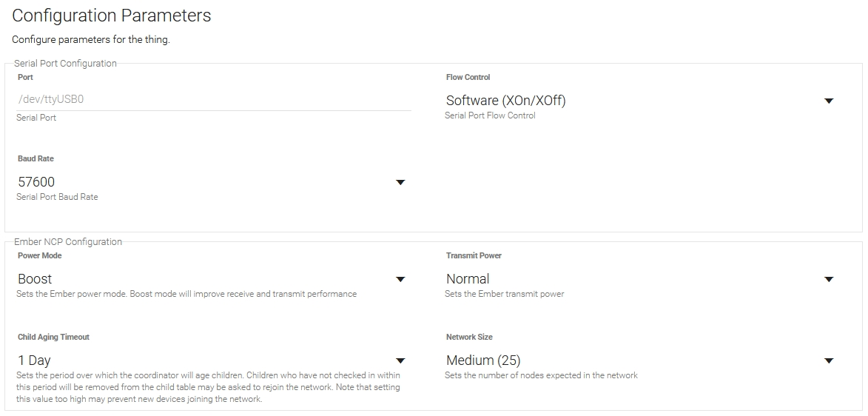Click the Baud Rate dropdown arrow
This screenshot has height=416, width=868.
pos(400,182)
